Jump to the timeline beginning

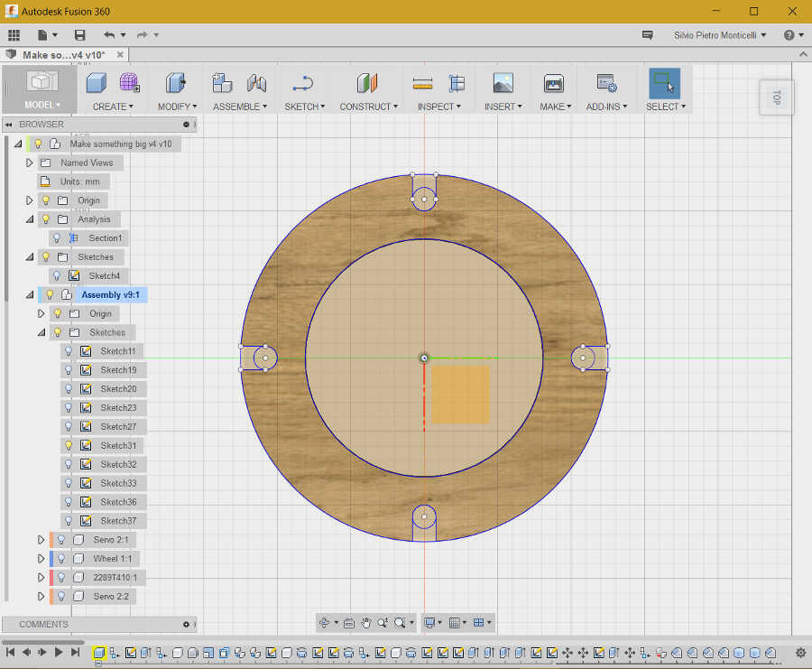tap(10, 652)
